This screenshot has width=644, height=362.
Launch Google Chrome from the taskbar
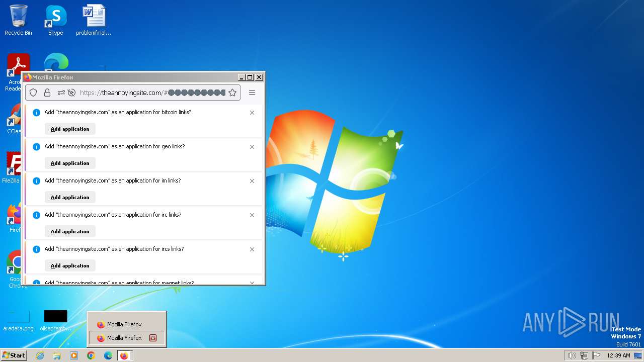91,355
